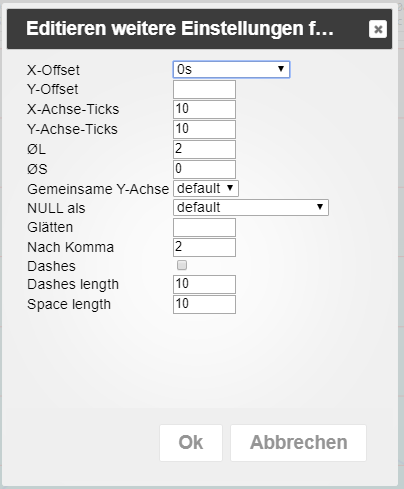The image size is (404, 489).
Task: Close the settings dialog with X icon
Action: click(x=378, y=29)
